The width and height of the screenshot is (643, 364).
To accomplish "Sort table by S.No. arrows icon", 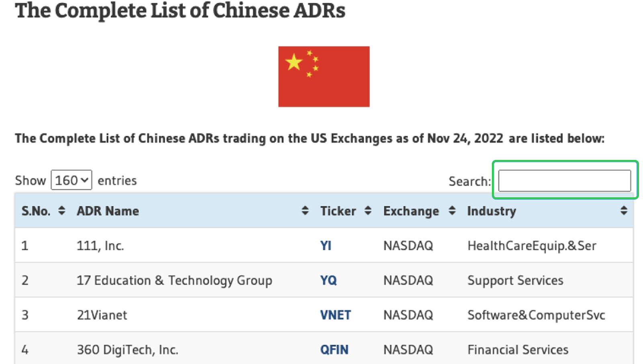I will click(x=61, y=211).
